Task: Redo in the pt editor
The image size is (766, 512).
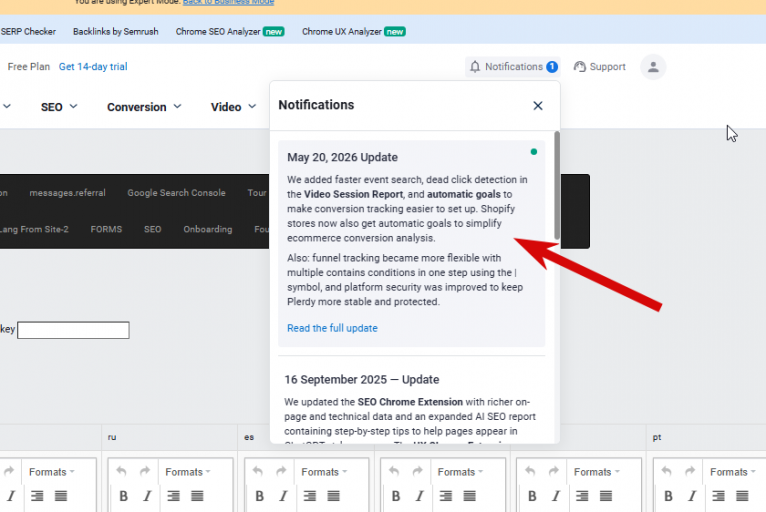Action: (690, 471)
